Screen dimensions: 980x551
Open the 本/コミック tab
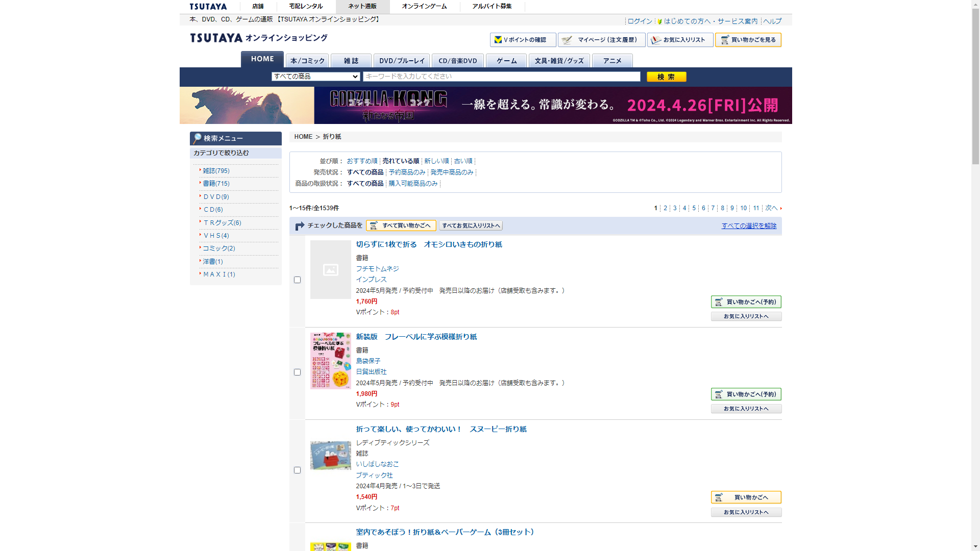(307, 61)
